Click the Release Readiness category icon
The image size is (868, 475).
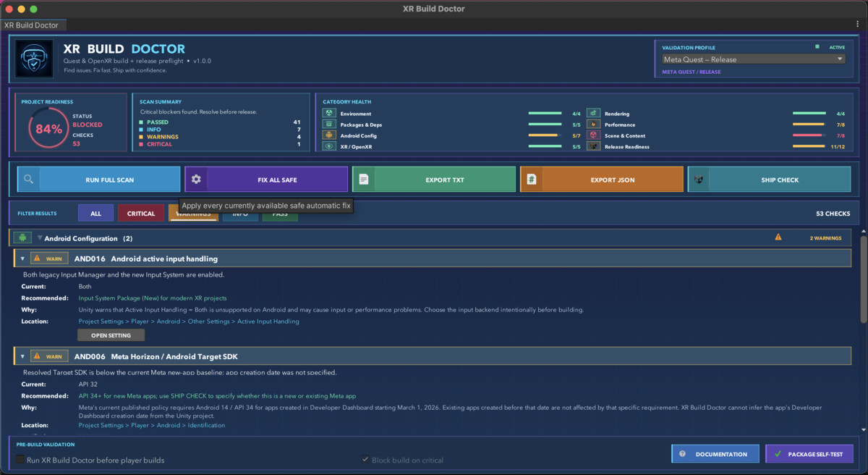[593, 146]
